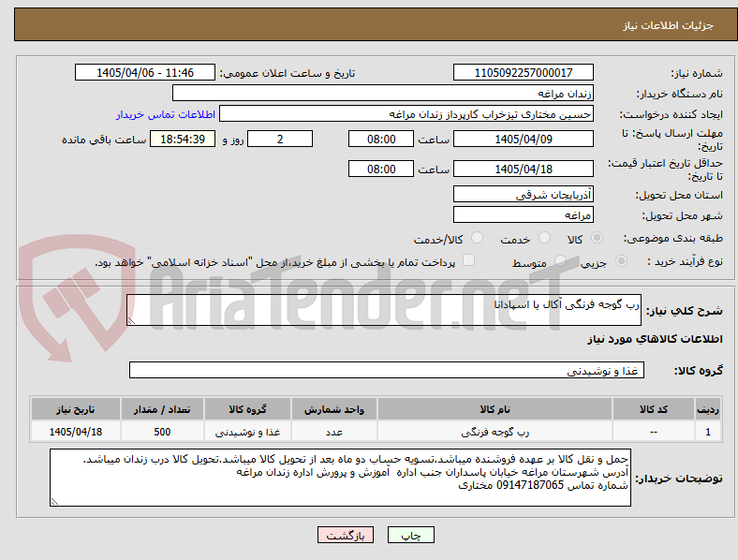Select the کالا radio button
This screenshot has width=738, height=560.
pos(597,238)
